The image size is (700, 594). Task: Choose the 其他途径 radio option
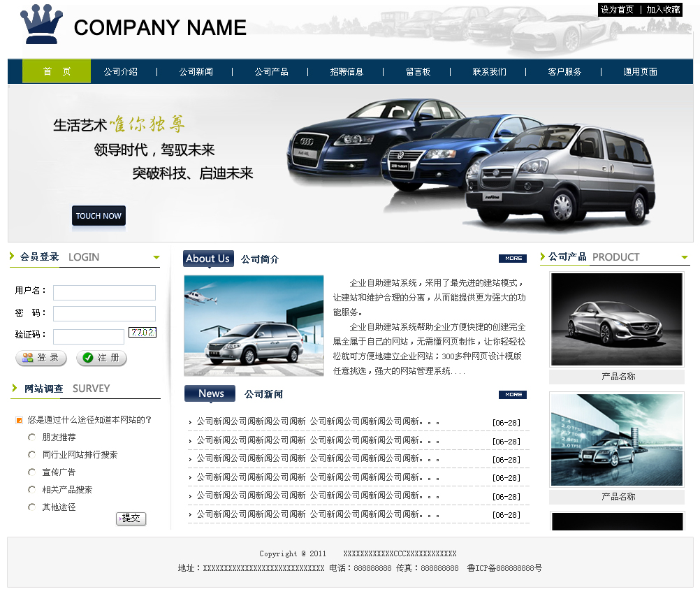31,507
